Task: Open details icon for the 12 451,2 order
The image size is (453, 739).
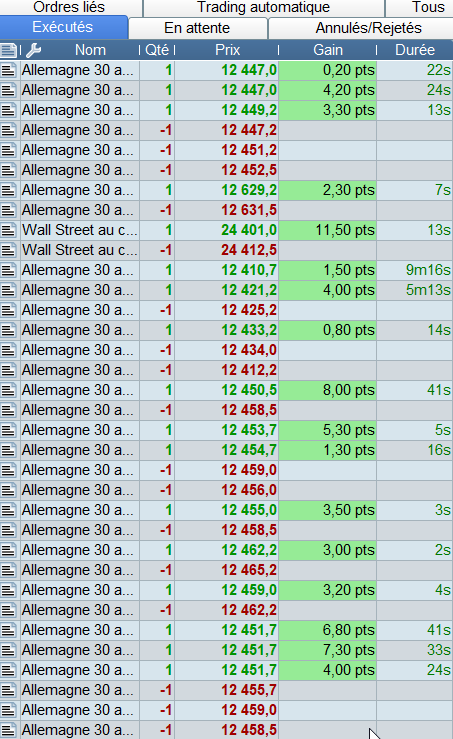Action: click(x=8, y=150)
